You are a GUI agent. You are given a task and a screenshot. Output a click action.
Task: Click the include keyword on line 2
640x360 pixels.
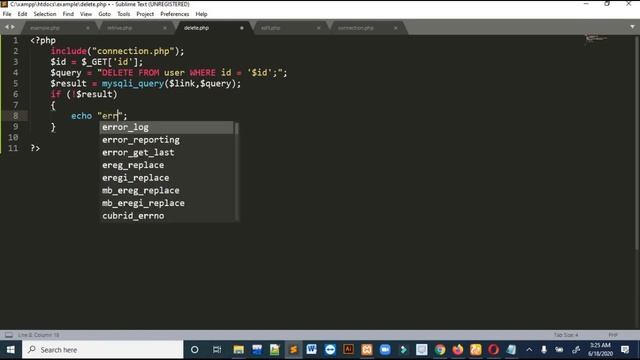(69, 51)
